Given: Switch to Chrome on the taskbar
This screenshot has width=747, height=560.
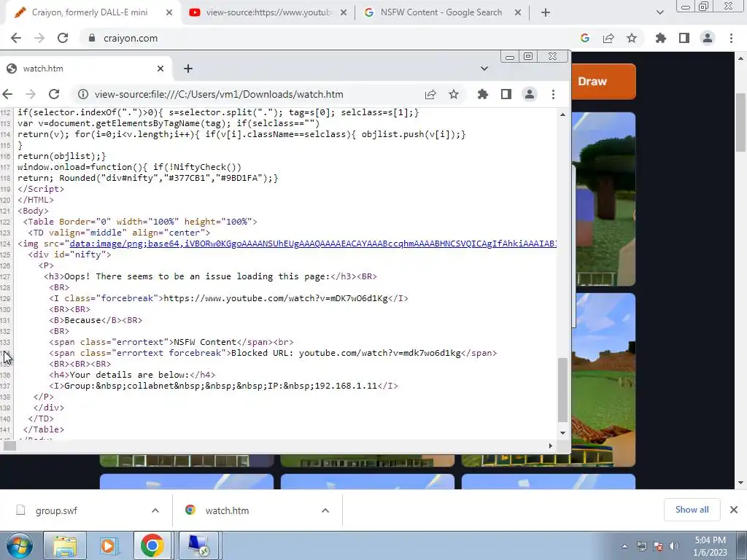Looking at the screenshot, I should click(x=152, y=545).
